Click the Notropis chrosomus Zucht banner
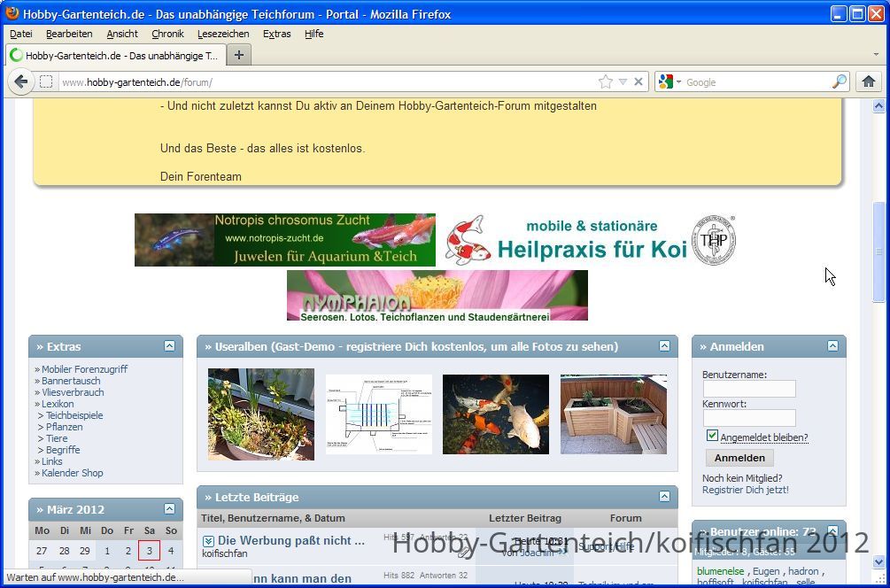890x588 pixels. click(285, 239)
